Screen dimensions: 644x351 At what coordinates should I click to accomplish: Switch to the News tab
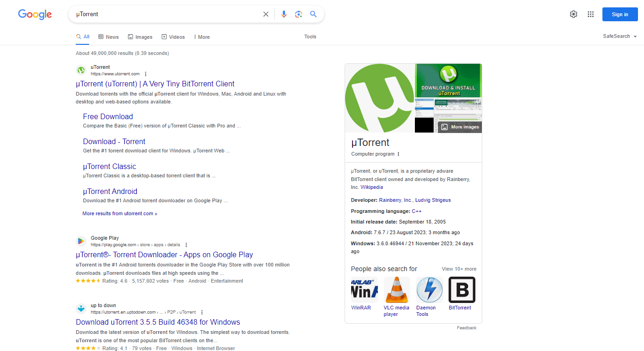click(109, 37)
